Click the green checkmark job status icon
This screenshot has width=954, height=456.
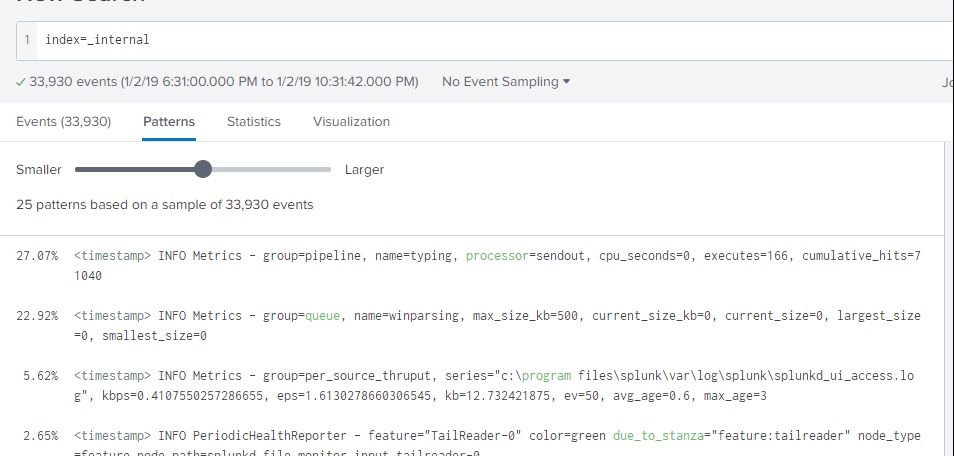point(21,82)
